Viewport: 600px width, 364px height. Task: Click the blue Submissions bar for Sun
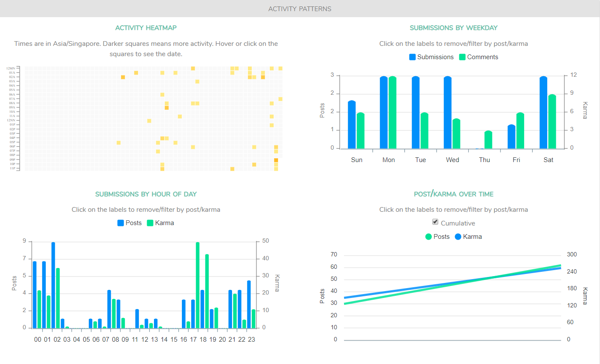click(x=352, y=125)
